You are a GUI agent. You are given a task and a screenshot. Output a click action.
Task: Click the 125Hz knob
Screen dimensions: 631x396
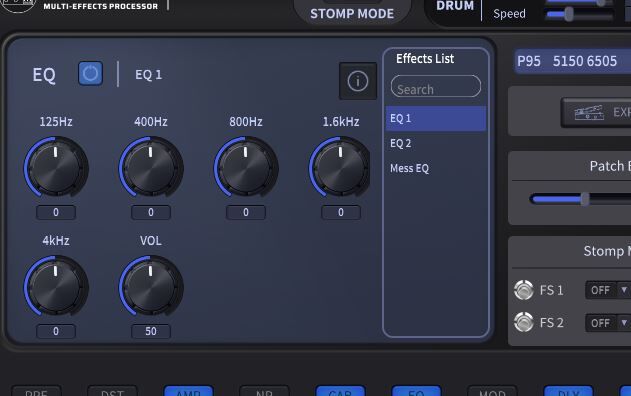56,167
